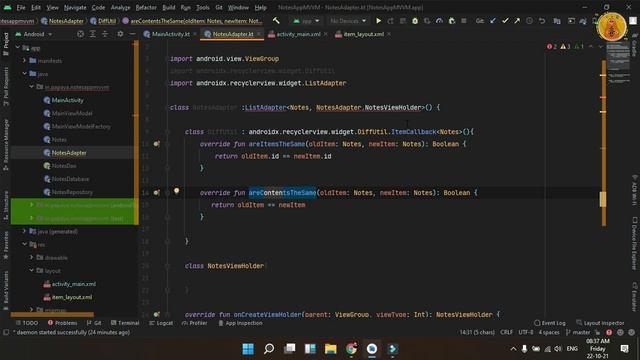The width and height of the screenshot is (640, 360).
Task: Open the Android project view dropdown
Action: pyautogui.click(x=34, y=34)
